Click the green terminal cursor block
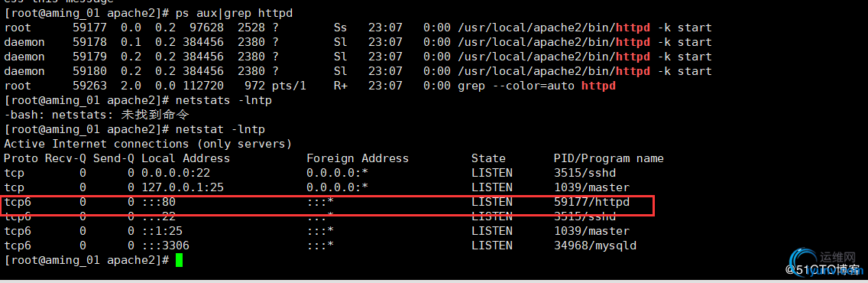The image size is (868, 283). click(179, 260)
